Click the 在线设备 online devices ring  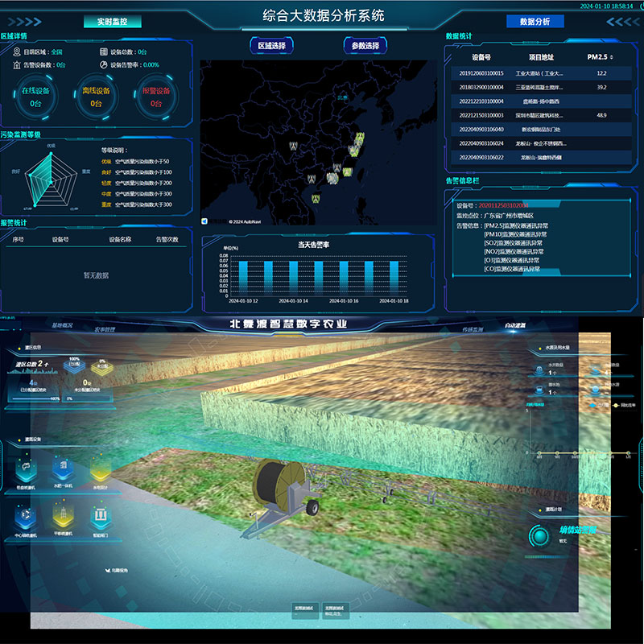coord(35,97)
